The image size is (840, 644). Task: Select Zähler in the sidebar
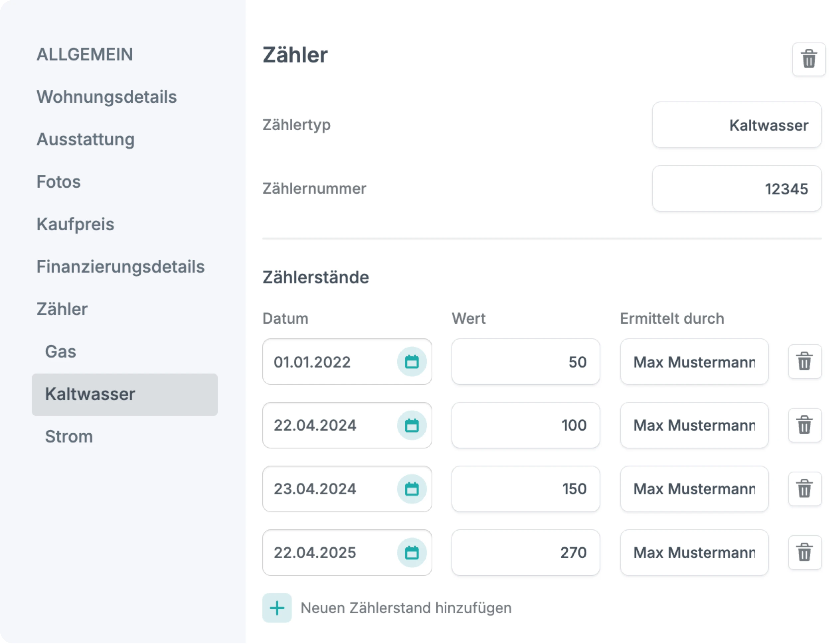[x=62, y=309]
